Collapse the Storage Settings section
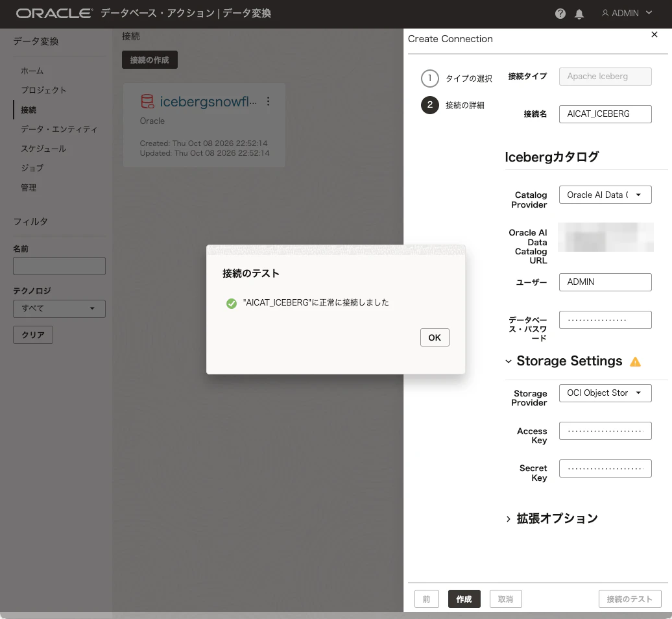Screen dimensions: 672x619 pyautogui.click(x=509, y=361)
